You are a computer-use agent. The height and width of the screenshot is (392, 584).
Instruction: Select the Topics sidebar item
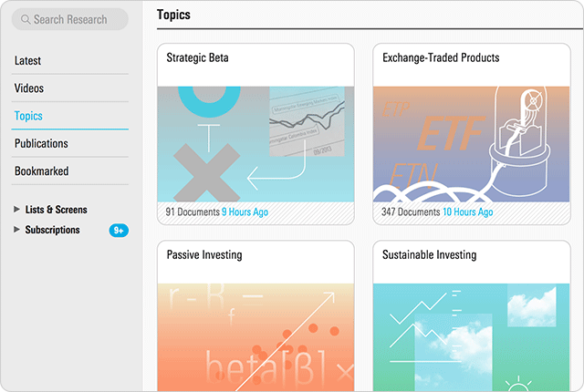click(x=28, y=116)
